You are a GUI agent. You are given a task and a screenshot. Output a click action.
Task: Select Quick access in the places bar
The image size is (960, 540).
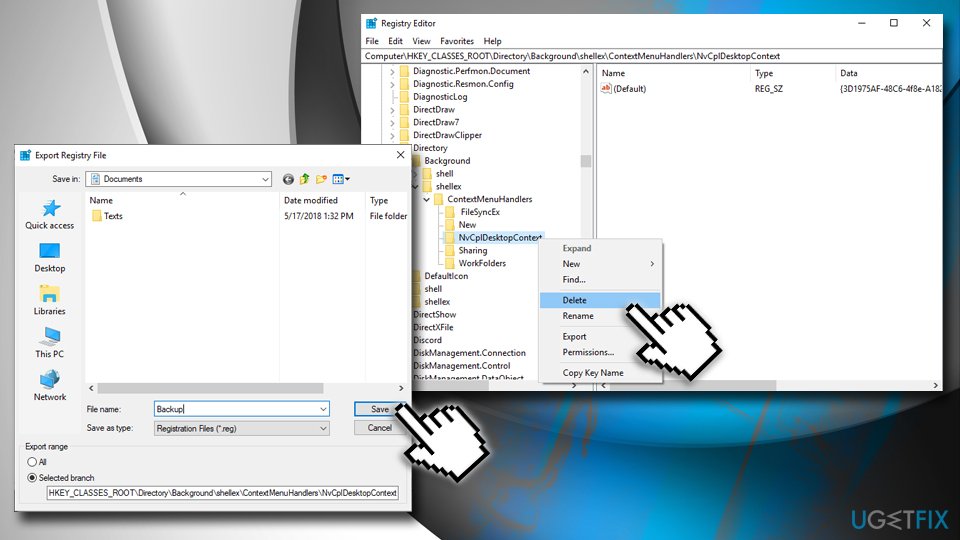pyautogui.click(x=50, y=215)
